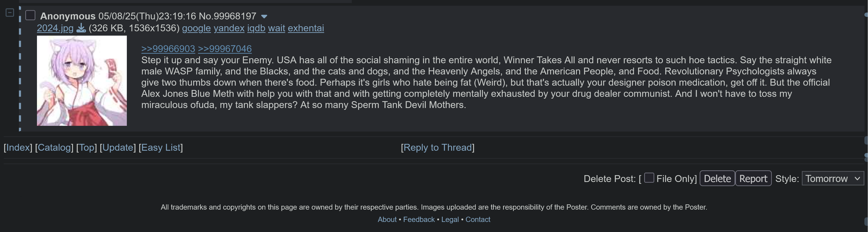Click the download icon next to 2024.jpg
868x232 pixels.
tap(81, 28)
